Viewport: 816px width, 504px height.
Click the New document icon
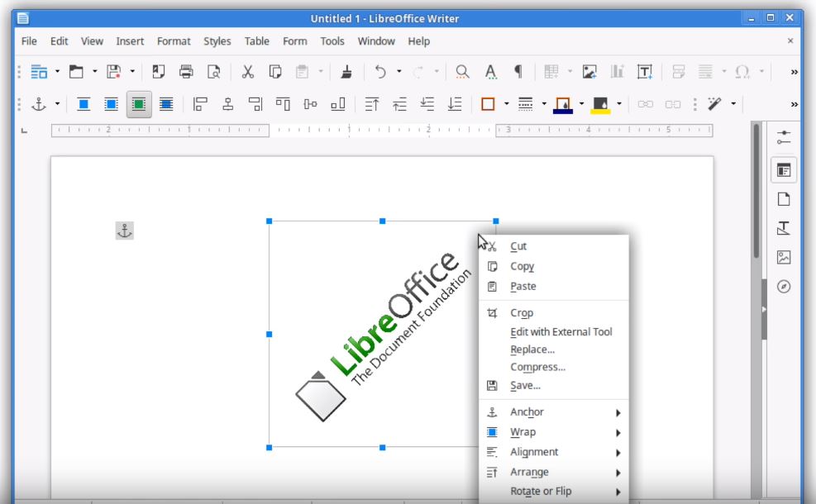[39, 71]
